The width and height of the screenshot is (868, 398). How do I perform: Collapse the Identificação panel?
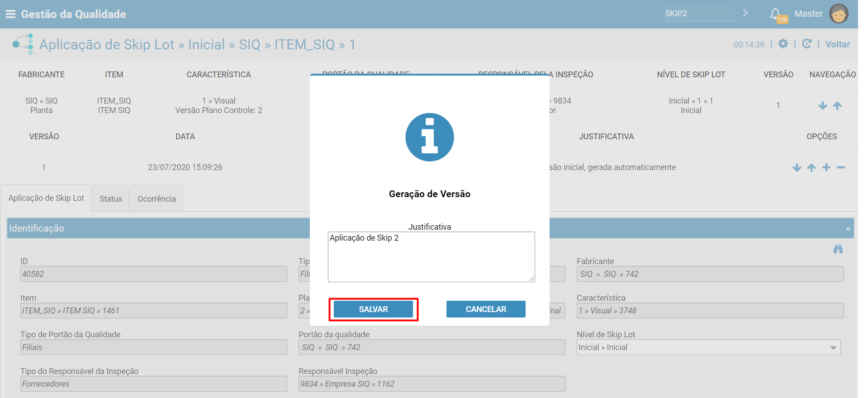(848, 229)
